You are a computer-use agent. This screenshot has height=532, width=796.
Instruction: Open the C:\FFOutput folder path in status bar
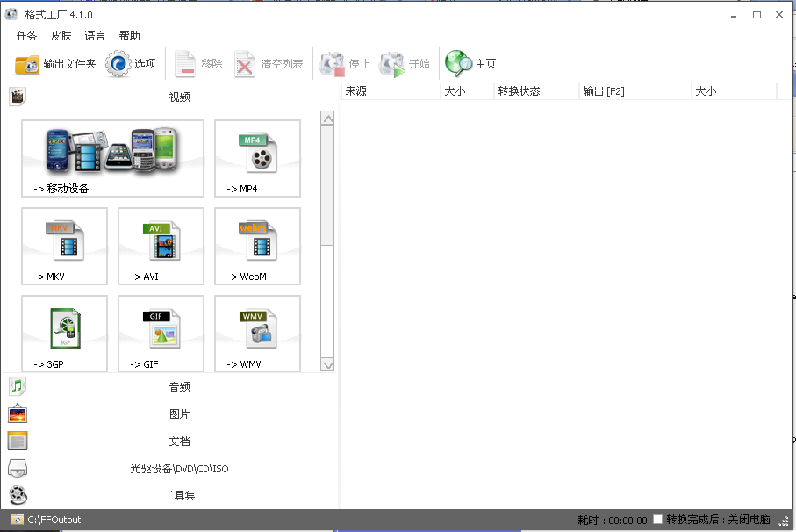(55, 520)
